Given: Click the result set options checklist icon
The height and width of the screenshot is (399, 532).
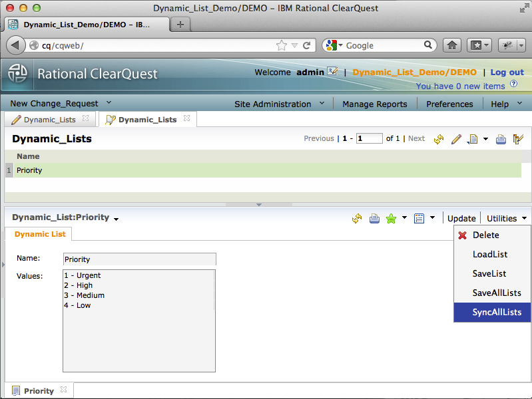Looking at the screenshot, I should click(518, 139).
